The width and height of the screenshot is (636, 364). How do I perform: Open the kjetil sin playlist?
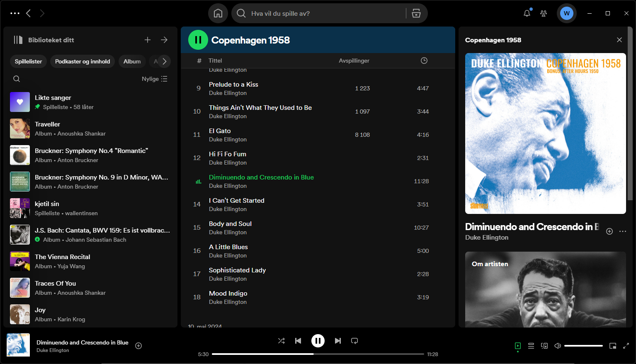(90, 208)
